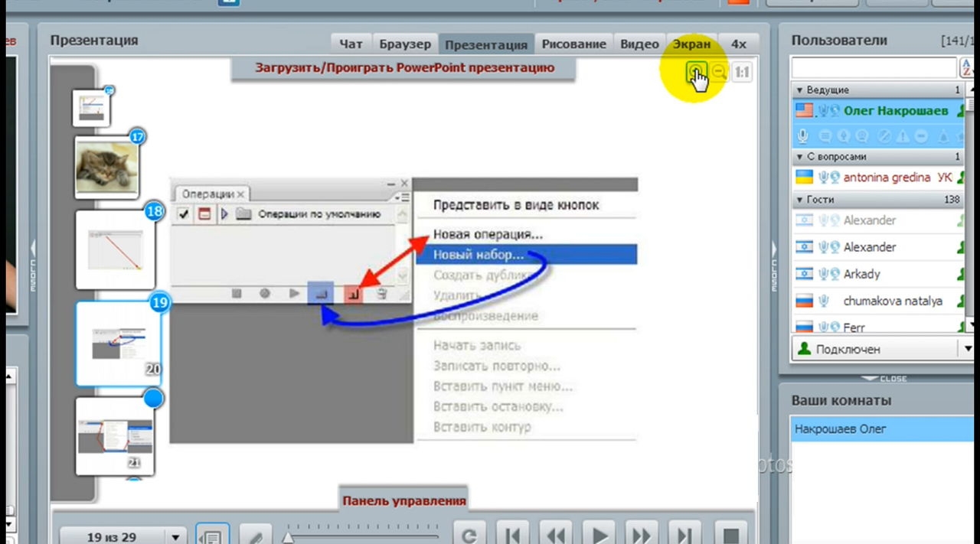The width and height of the screenshot is (980, 544).
Task: Click microphone icon beside Arkady
Action: click(824, 274)
